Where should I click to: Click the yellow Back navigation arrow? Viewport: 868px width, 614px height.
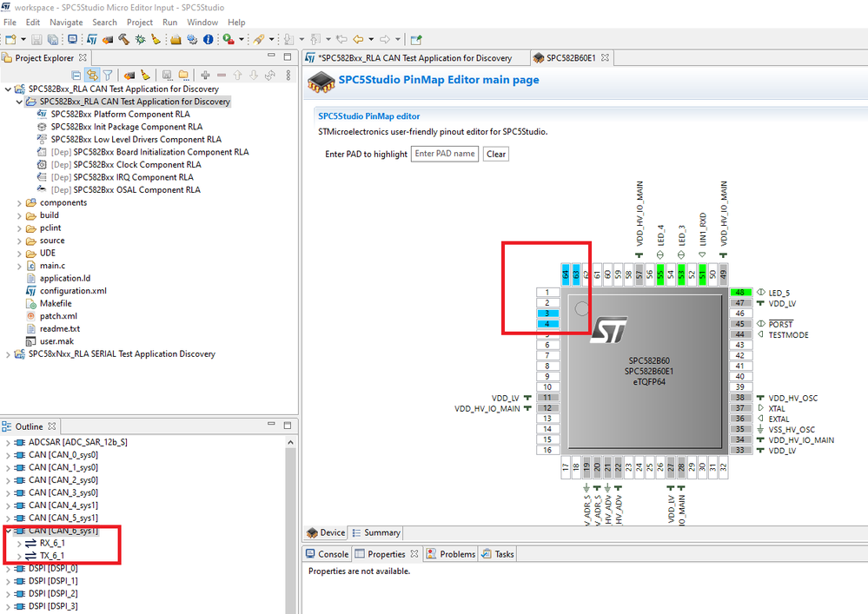tap(358, 39)
